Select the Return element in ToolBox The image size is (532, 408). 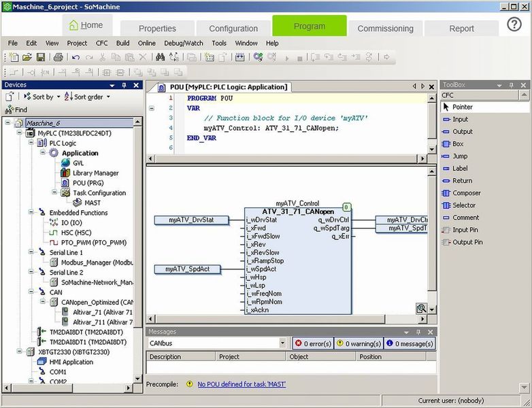coord(457,181)
